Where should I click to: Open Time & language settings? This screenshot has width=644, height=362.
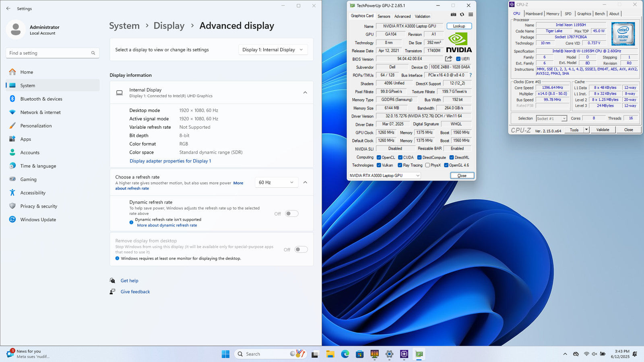[x=52, y=166]
